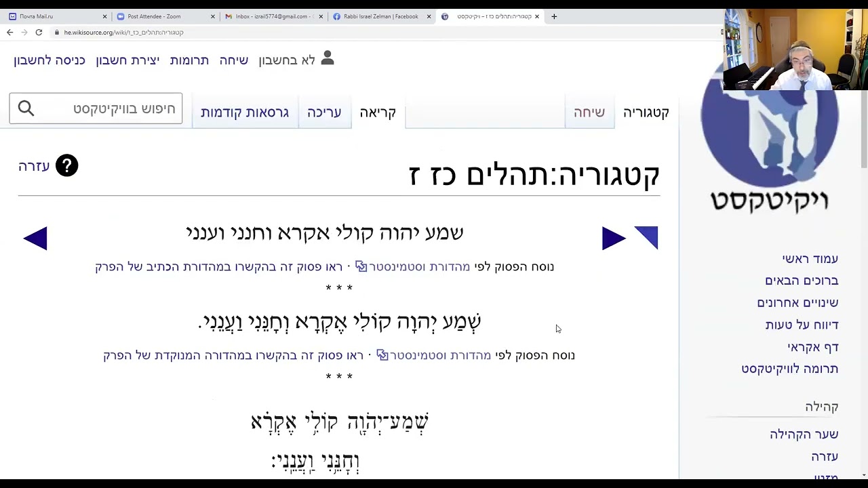Close the Facebook browser tab

click(429, 16)
